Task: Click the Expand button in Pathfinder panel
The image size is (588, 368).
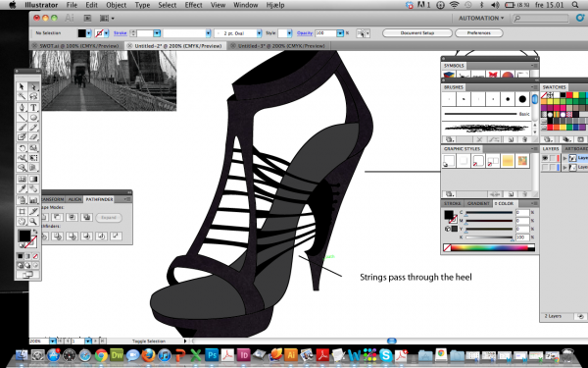Action: 109,218
